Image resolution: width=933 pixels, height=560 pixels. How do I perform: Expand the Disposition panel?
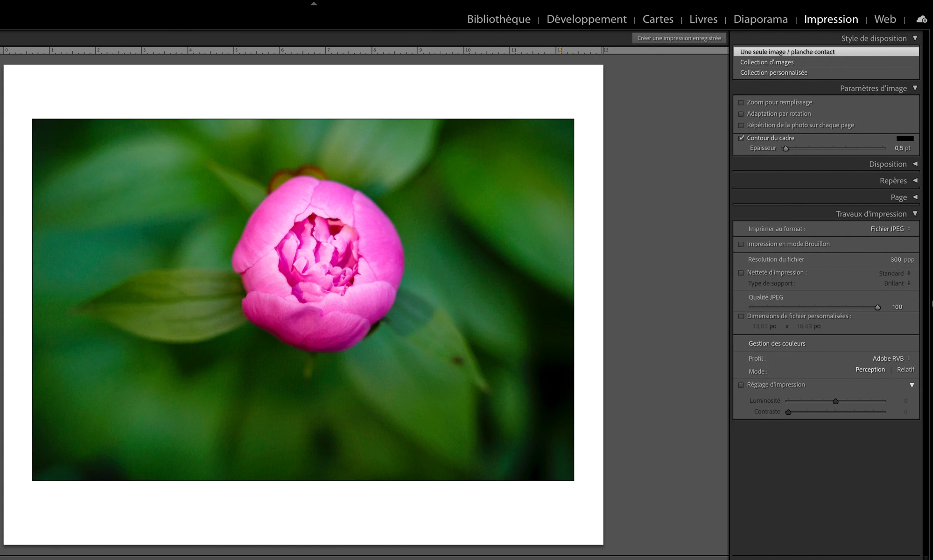915,164
